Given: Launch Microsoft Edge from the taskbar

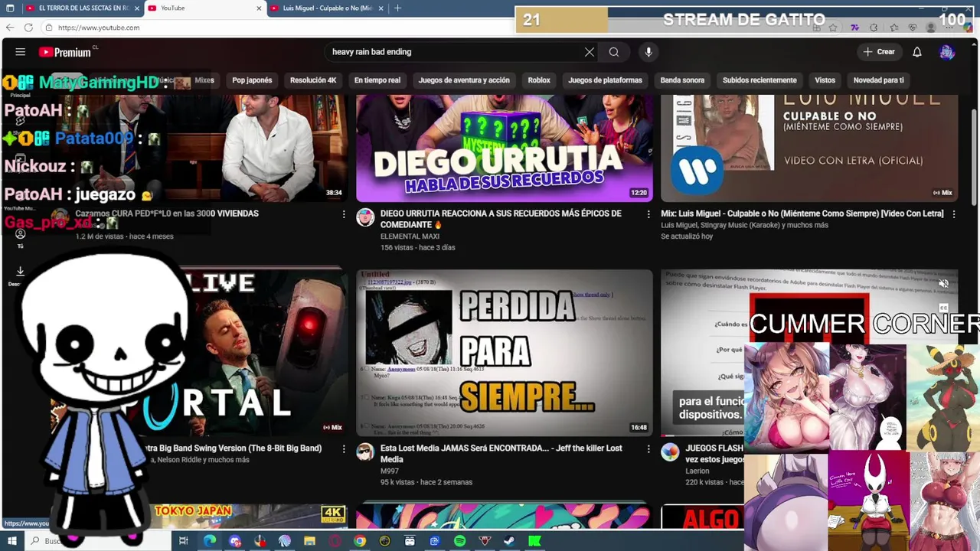Looking at the screenshot, I should [209, 541].
